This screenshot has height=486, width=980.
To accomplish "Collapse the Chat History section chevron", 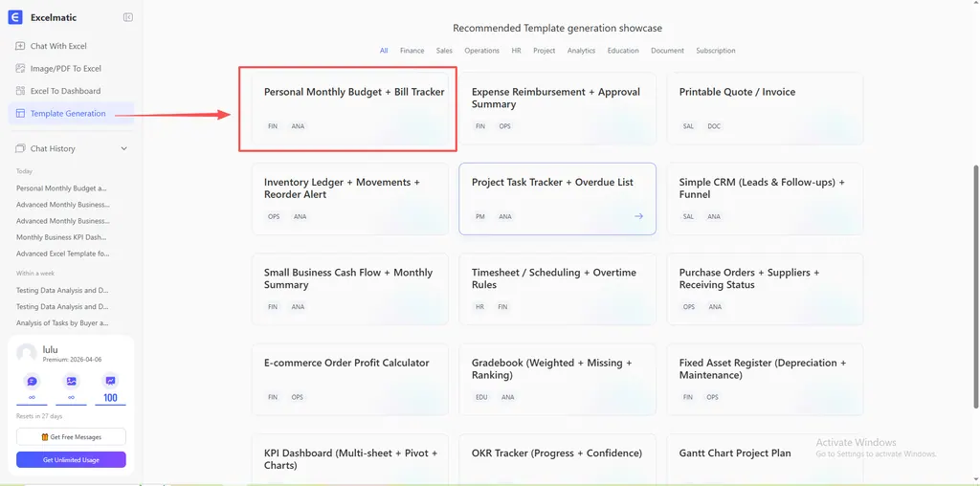I will [x=123, y=148].
